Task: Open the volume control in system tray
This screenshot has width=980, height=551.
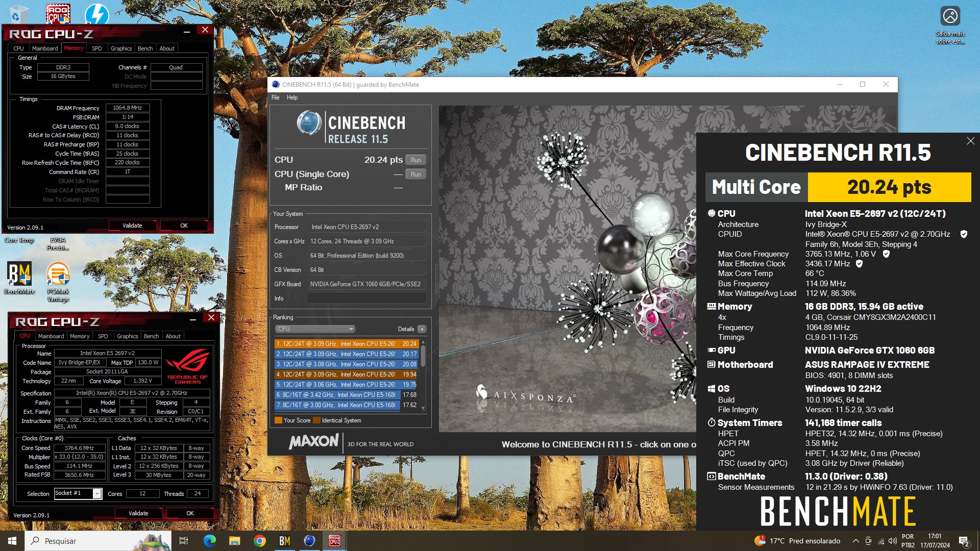Action: pyautogui.click(x=892, y=541)
